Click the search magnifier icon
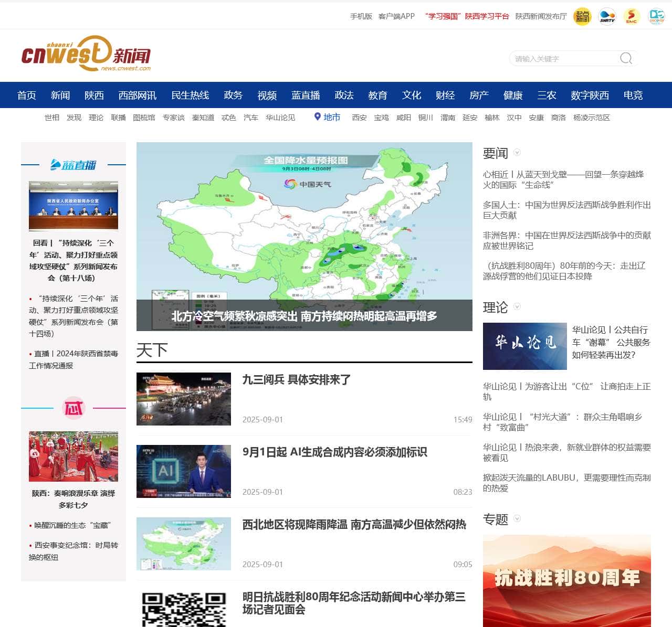Viewport: 672px width, 627px height. 625,58
